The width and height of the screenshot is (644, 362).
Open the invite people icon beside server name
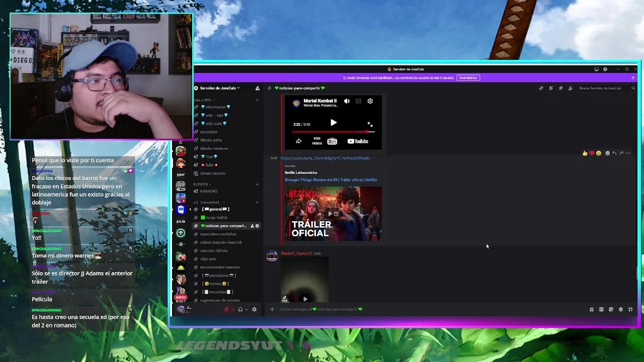[x=258, y=88]
